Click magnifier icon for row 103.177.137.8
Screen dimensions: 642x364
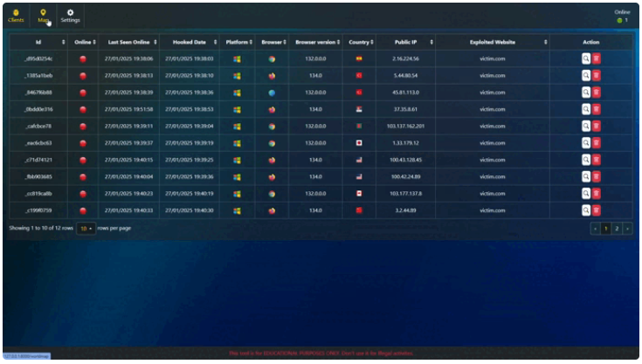[x=586, y=194]
